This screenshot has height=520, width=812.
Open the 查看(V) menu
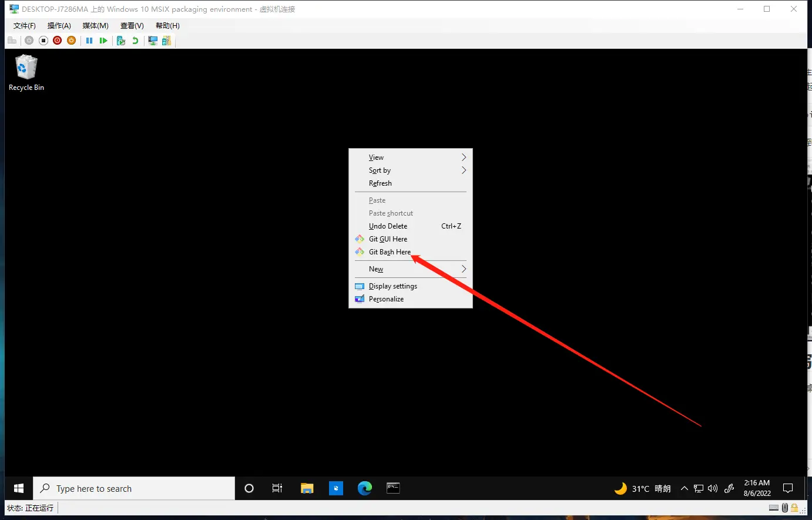coord(132,26)
